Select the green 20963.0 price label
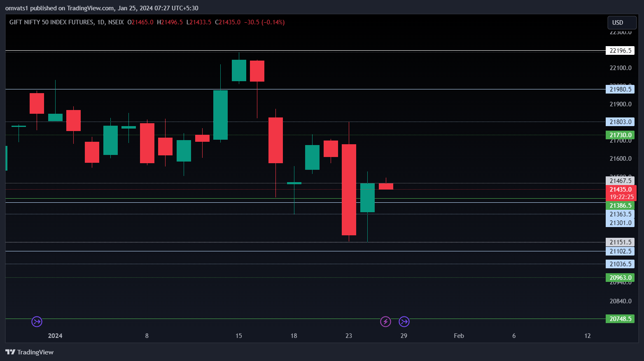 (620, 277)
